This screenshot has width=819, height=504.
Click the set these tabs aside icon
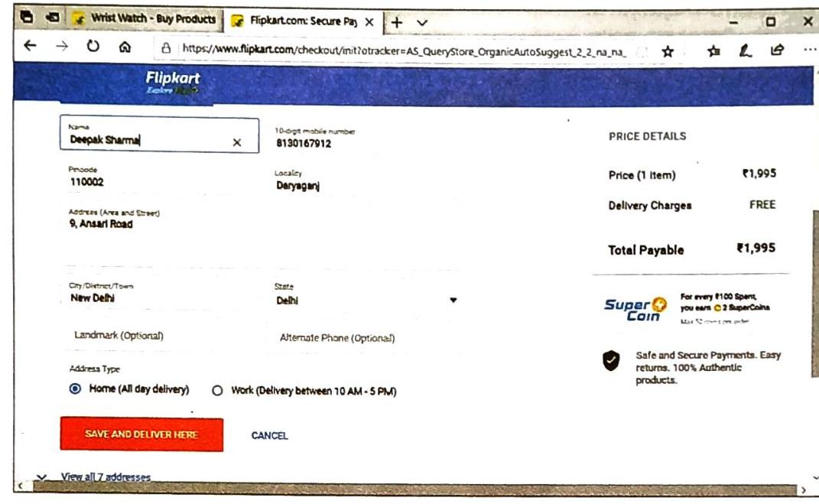coord(52,18)
